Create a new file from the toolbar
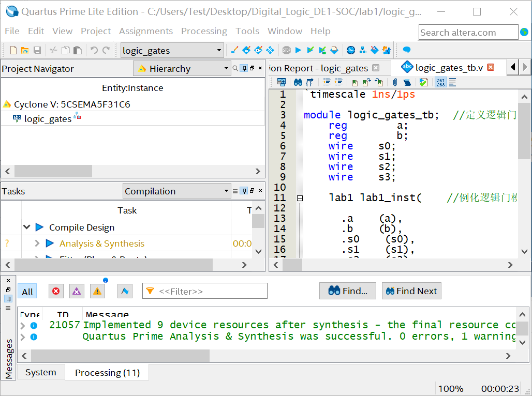This screenshot has width=532, height=396. pos(13,50)
